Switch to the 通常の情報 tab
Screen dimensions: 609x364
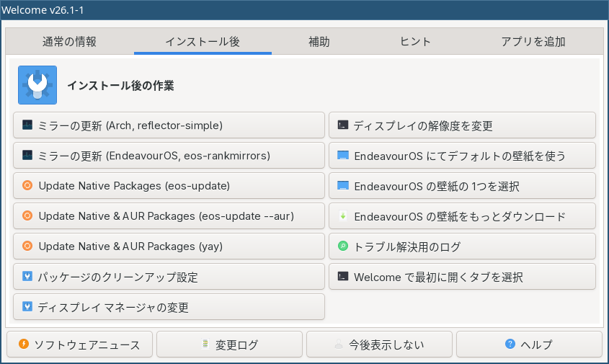[69, 42]
